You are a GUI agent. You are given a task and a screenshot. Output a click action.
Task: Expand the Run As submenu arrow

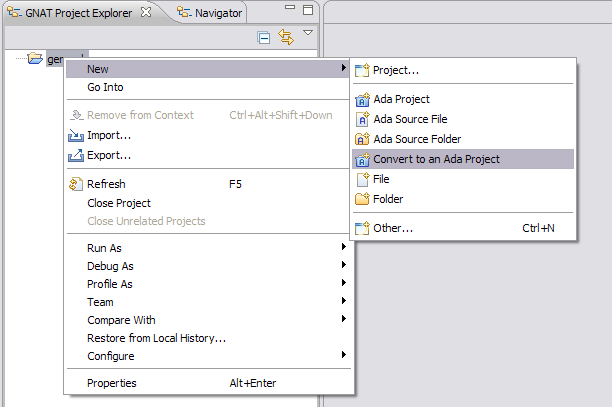pos(343,246)
